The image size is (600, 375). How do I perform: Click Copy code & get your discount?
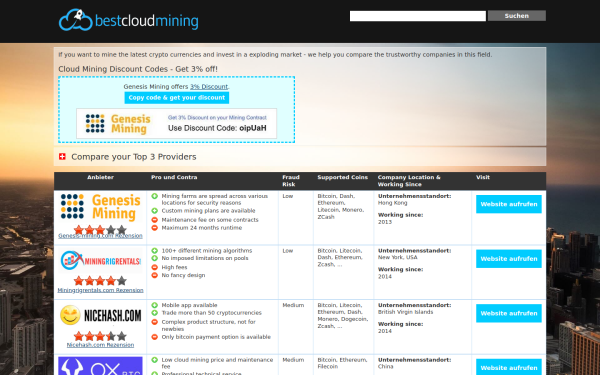coord(176,98)
